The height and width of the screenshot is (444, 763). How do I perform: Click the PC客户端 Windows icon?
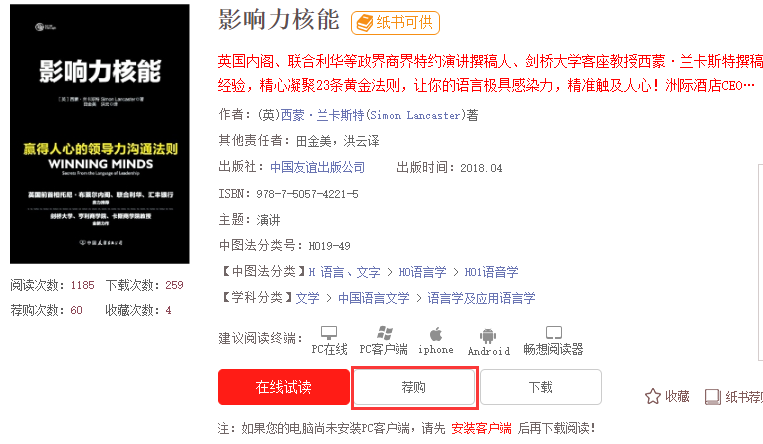[x=384, y=333]
